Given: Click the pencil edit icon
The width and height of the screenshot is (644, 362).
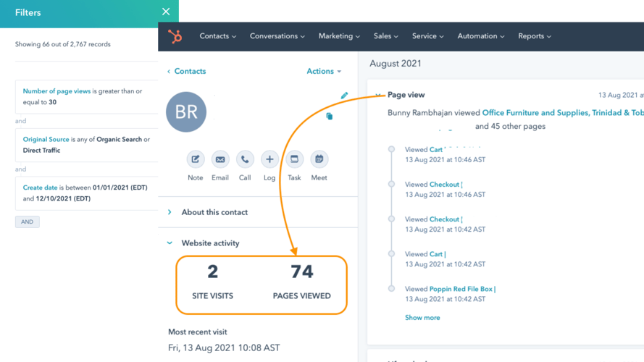Looking at the screenshot, I should tap(344, 96).
